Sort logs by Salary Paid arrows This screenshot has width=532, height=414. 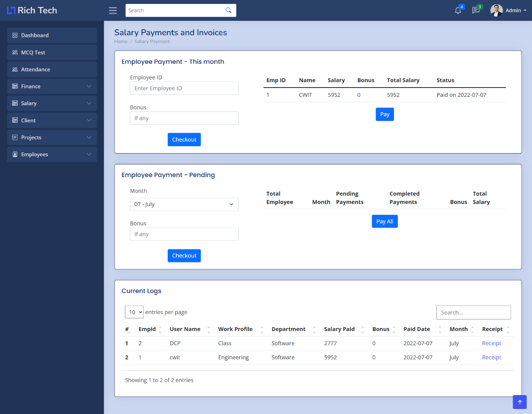(363, 329)
